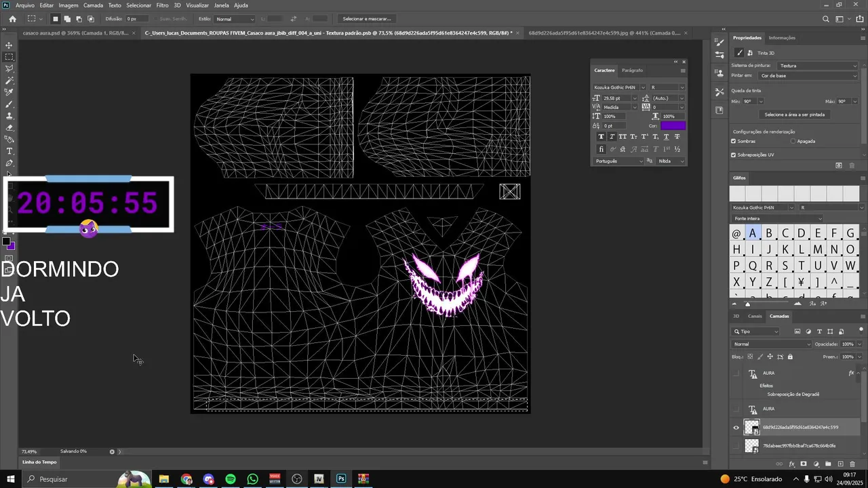Select the Clone Stamp tool

click(9, 116)
